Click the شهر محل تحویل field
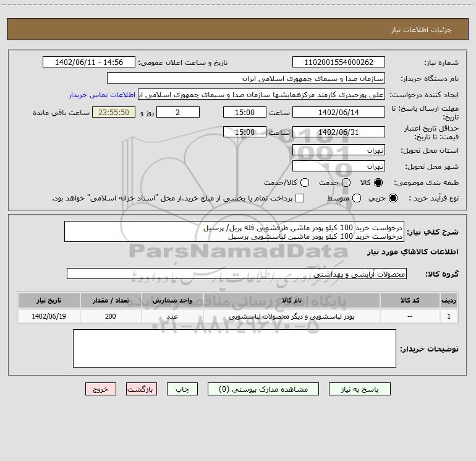476x461 pixels. click(x=339, y=166)
